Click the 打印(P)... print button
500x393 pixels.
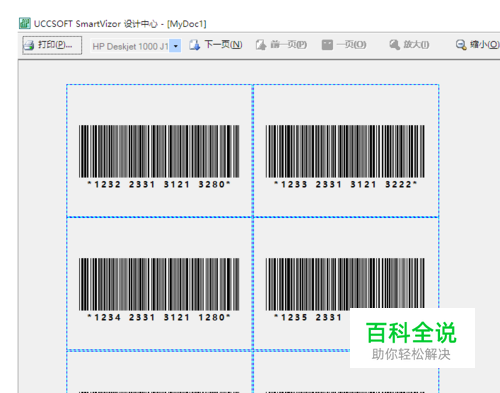[52, 45]
